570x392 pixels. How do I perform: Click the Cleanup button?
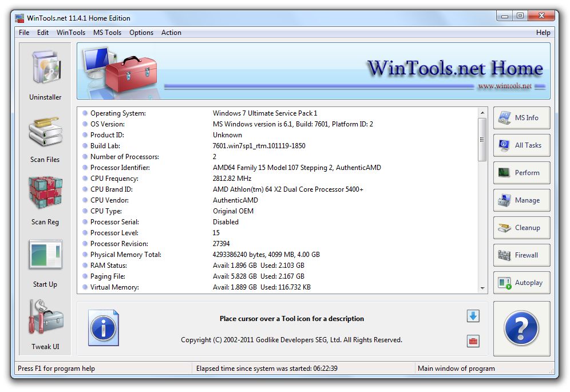521,228
